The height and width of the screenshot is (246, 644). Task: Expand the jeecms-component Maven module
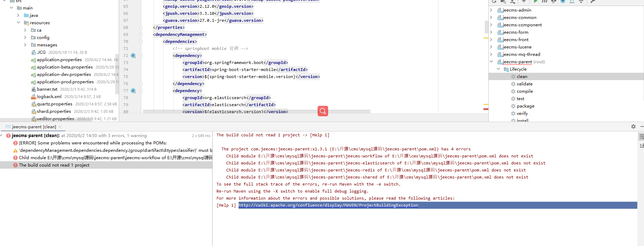point(491,25)
